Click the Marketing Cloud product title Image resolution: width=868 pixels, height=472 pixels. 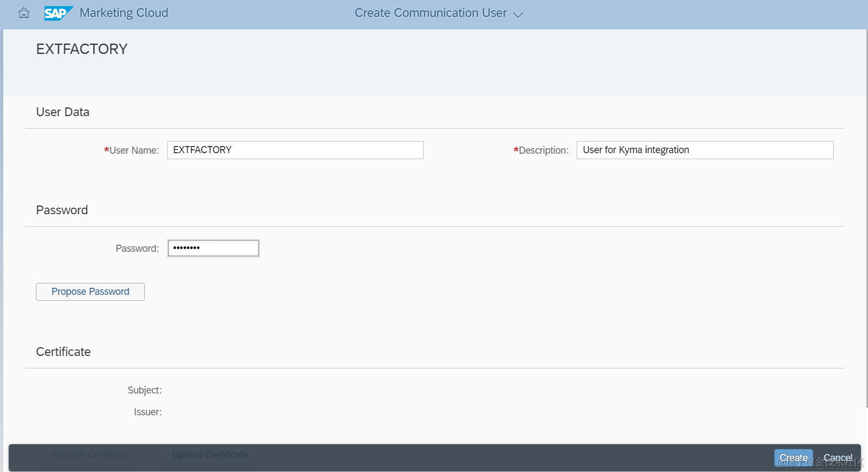(124, 13)
